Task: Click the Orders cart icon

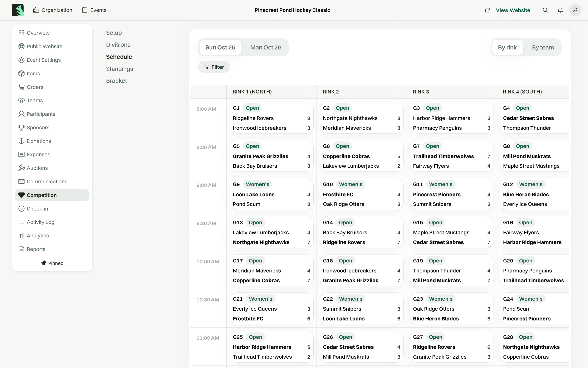Action: (x=21, y=87)
